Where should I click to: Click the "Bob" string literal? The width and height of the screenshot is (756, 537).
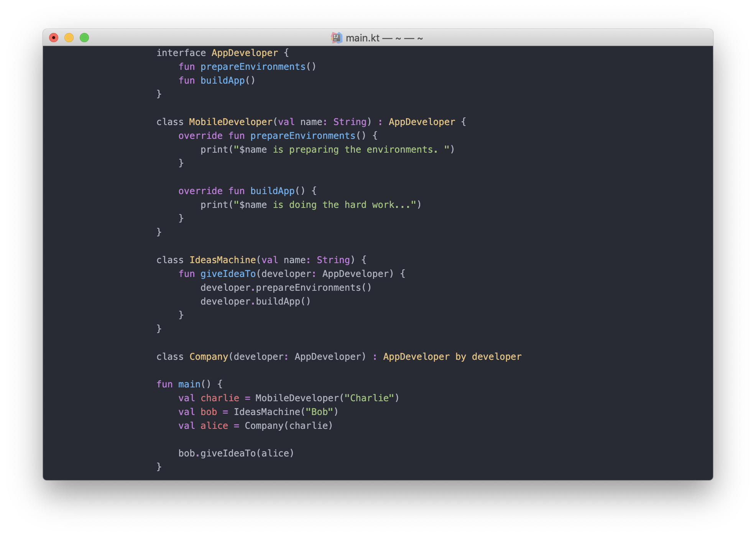[319, 412]
